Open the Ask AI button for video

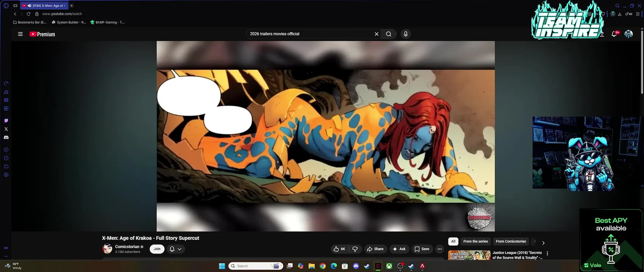[399, 249]
